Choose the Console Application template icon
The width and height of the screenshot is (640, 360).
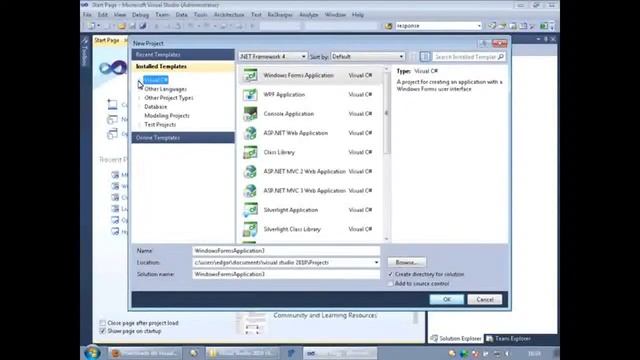[x=250, y=114]
